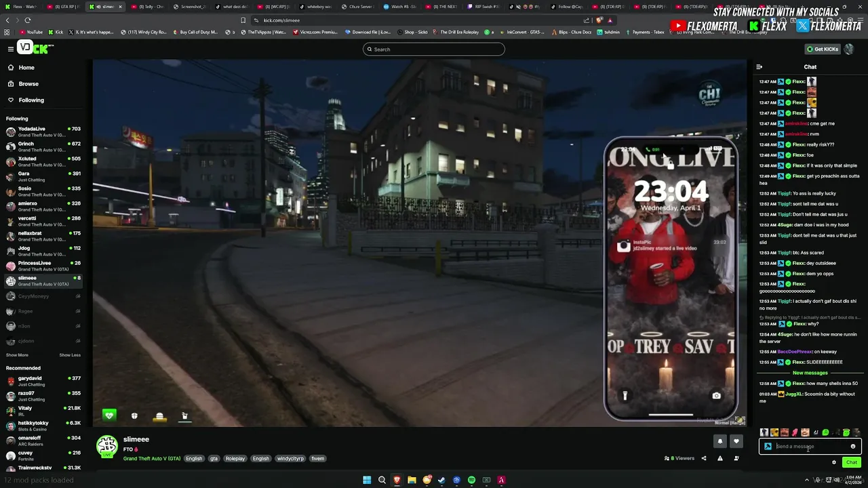Click Show More in Following list
Screen dimensions: 868x488
point(17,355)
